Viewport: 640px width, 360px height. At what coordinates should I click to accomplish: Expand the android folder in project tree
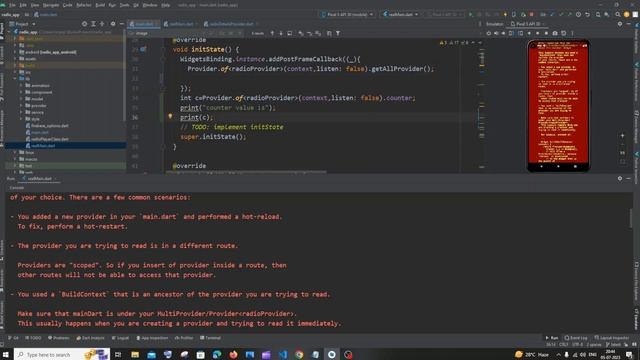click(x=16, y=52)
